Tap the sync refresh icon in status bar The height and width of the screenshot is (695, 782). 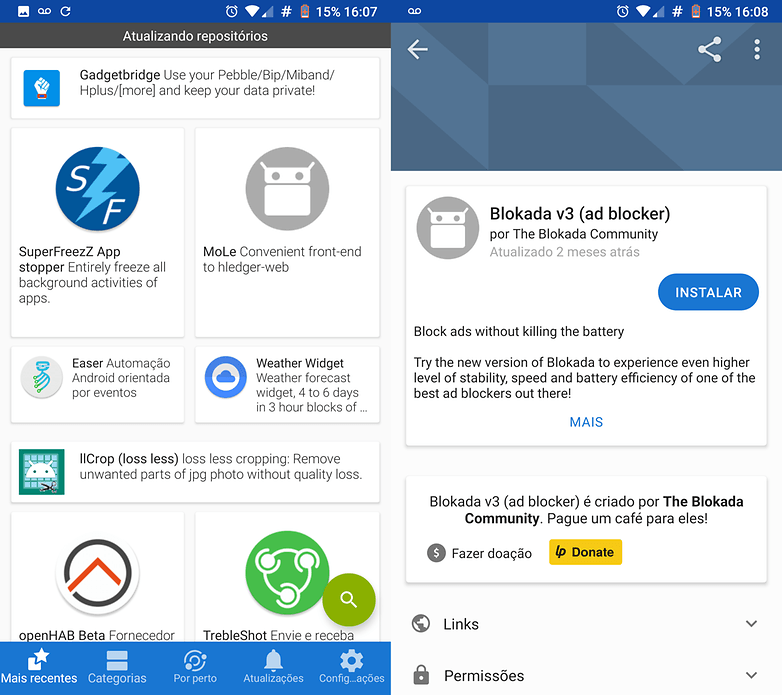[x=65, y=11]
